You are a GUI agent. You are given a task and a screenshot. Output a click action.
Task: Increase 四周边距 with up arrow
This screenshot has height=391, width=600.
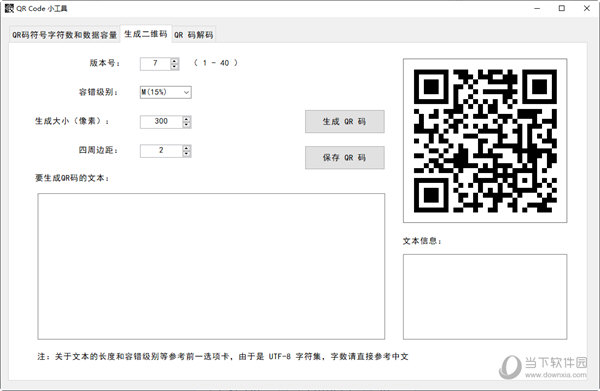[x=187, y=148]
